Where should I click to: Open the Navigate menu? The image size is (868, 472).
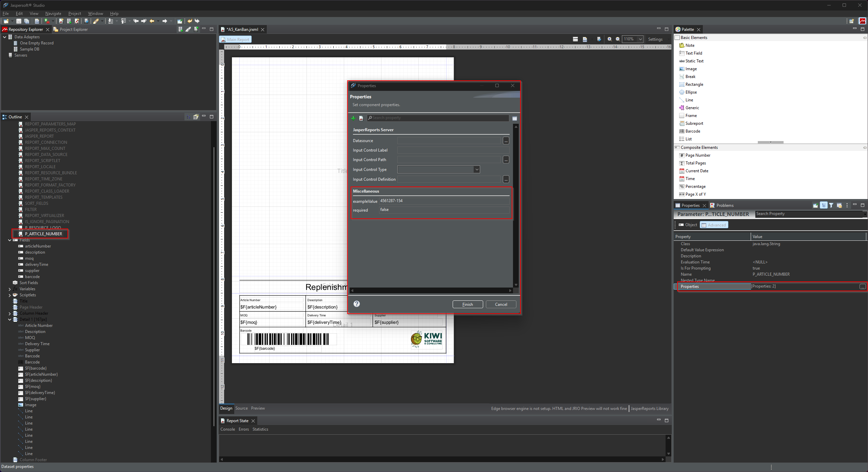tap(53, 14)
